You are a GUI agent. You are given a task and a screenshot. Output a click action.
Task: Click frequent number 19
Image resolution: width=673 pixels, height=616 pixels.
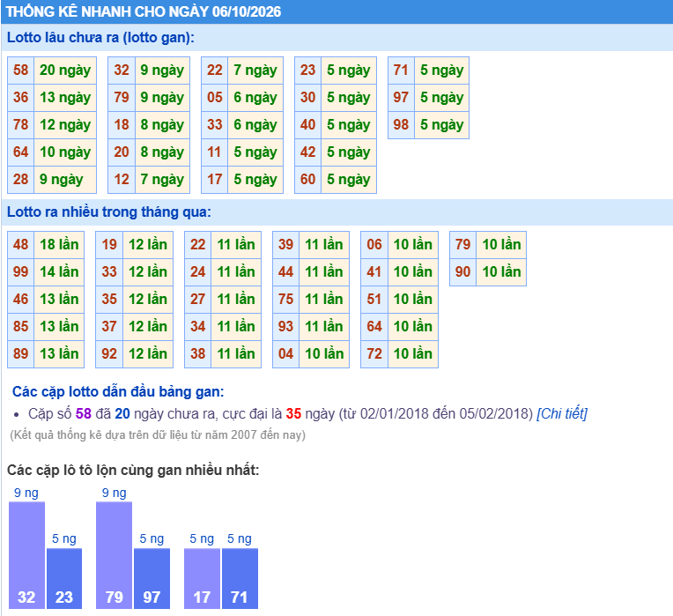tap(109, 245)
